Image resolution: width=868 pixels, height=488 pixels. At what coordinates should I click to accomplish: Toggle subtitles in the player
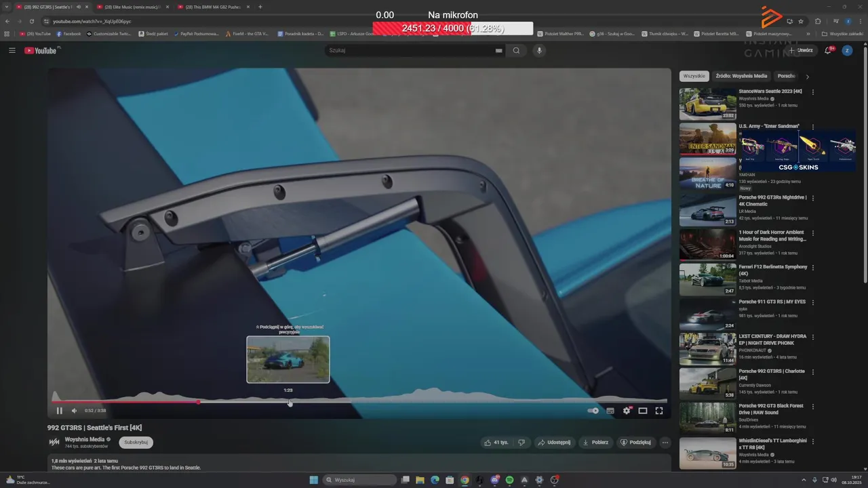click(x=610, y=410)
